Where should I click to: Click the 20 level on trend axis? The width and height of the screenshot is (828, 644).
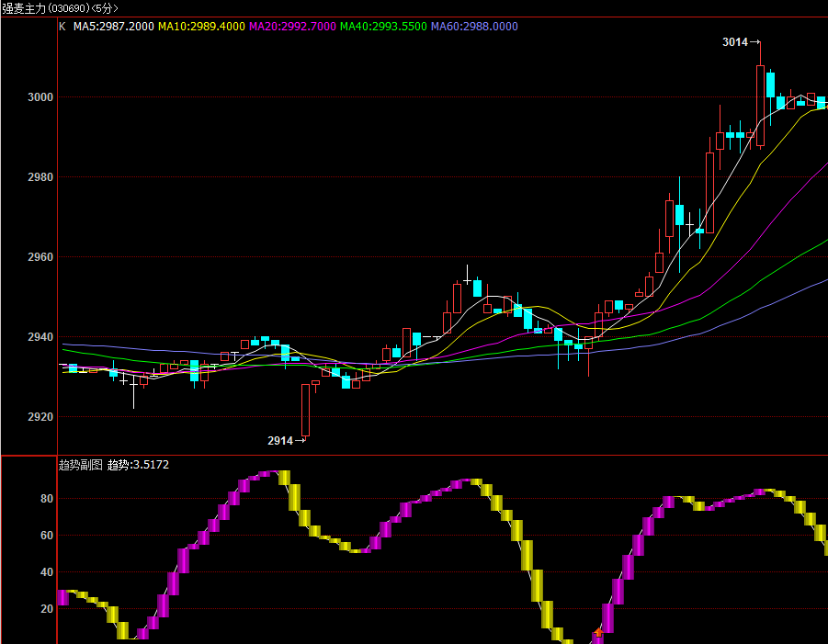tap(47, 609)
